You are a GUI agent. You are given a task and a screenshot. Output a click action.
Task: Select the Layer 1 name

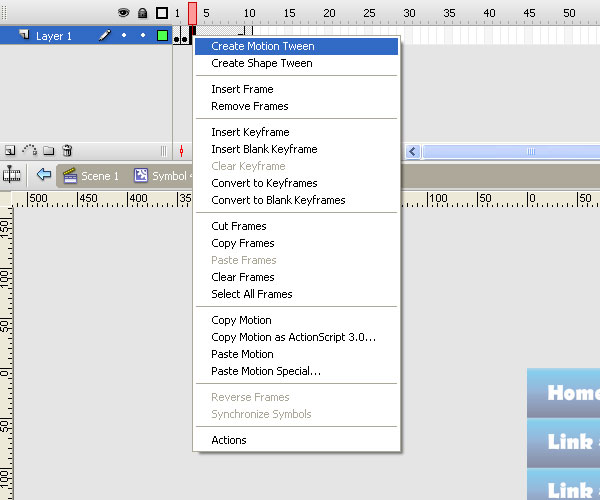[54, 36]
